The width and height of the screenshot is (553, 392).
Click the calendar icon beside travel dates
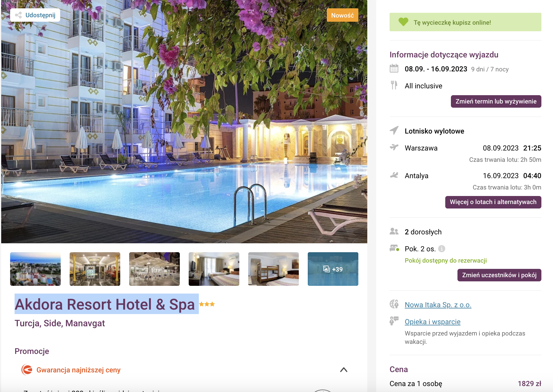[x=394, y=68]
